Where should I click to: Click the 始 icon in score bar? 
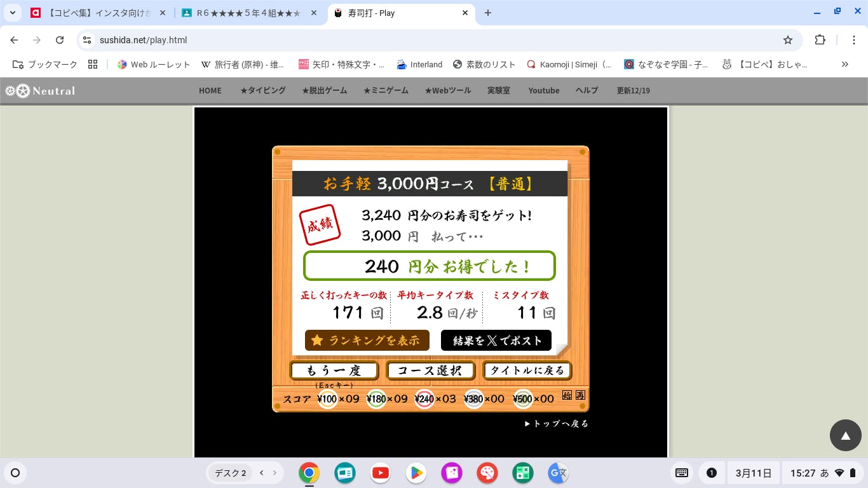[567, 395]
